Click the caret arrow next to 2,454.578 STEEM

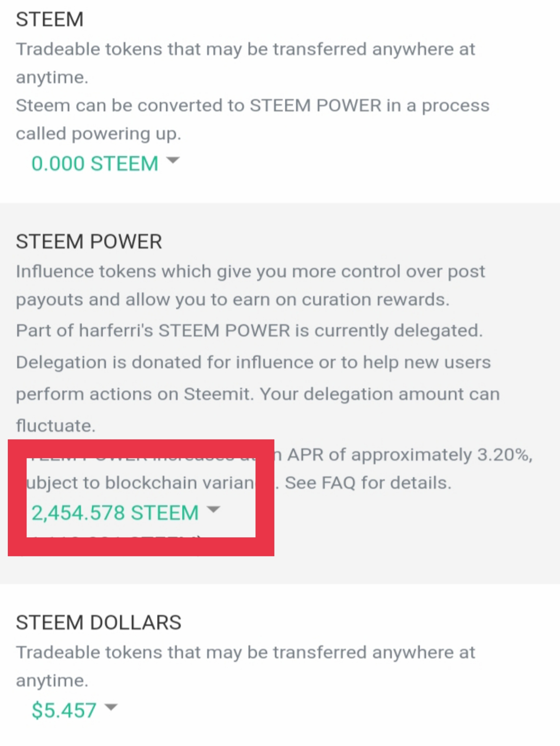pos(214,510)
